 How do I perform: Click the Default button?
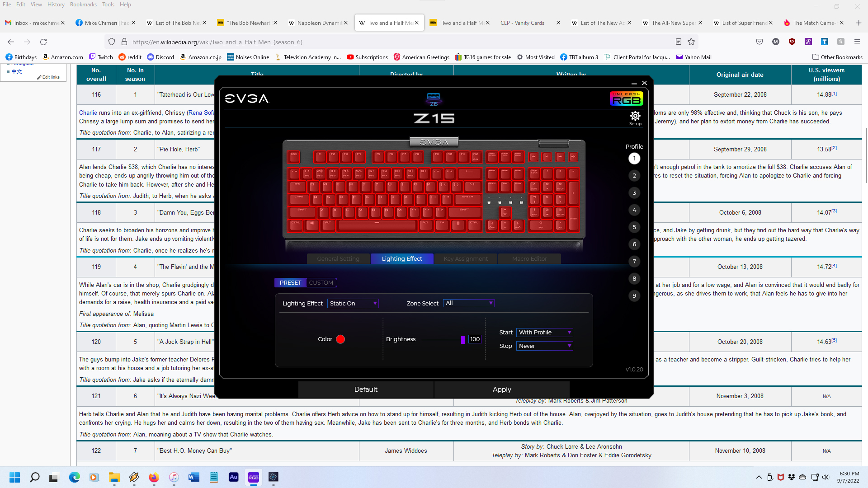click(x=366, y=389)
